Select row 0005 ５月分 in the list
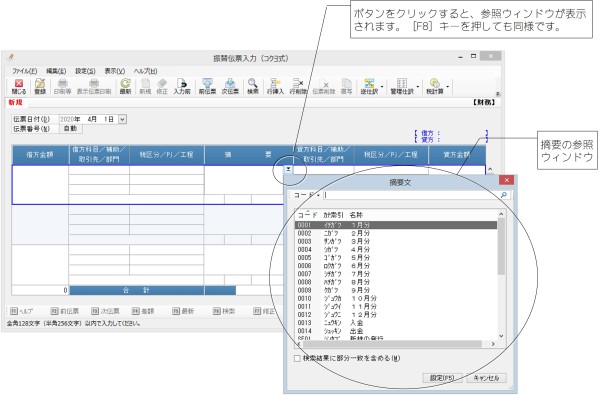Screen dimensions: 600x395 click(x=396, y=258)
